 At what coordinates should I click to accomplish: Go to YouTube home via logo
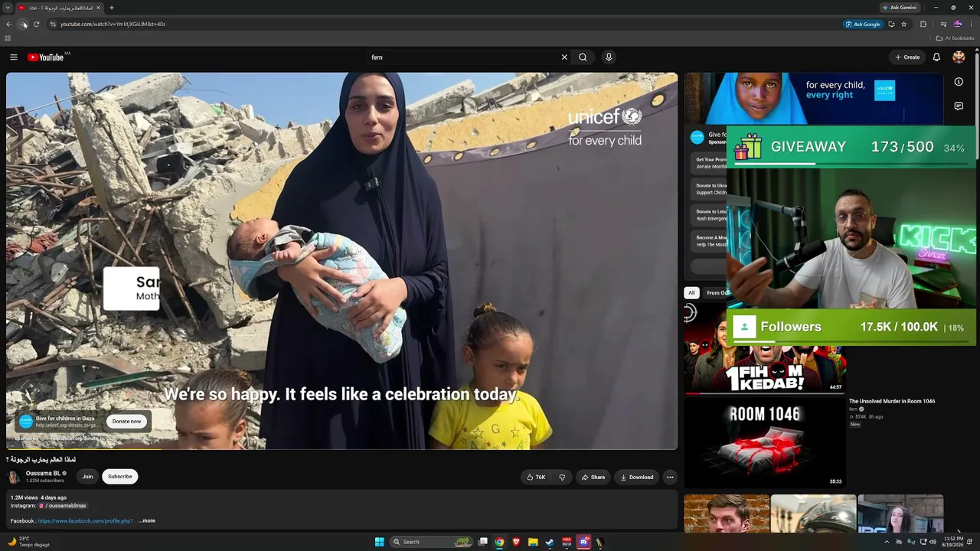pos(45,57)
